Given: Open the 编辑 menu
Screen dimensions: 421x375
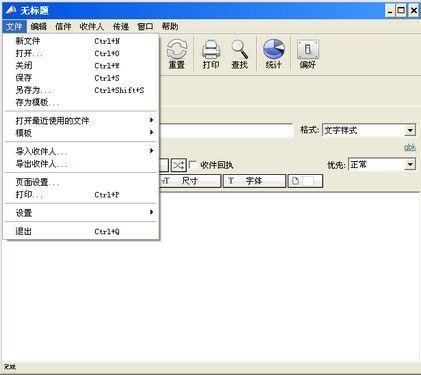Looking at the screenshot, I should point(39,26).
